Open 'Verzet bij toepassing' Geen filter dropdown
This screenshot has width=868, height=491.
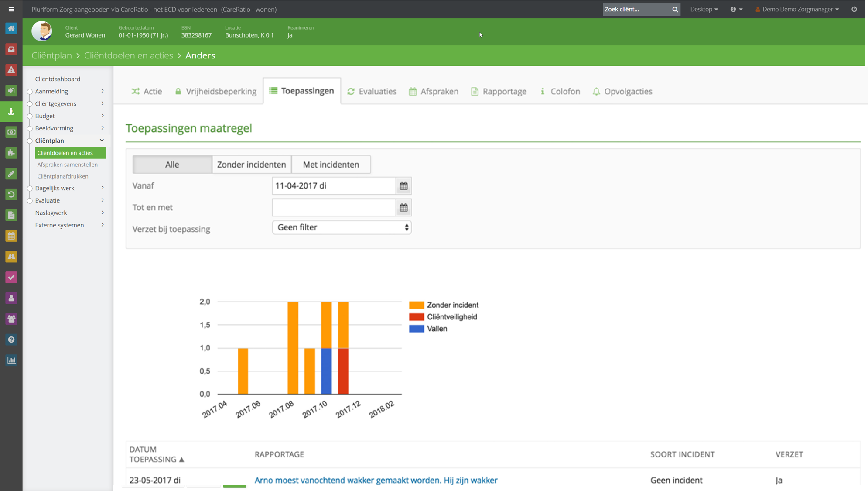pyautogui.click(x=342, y=227)
